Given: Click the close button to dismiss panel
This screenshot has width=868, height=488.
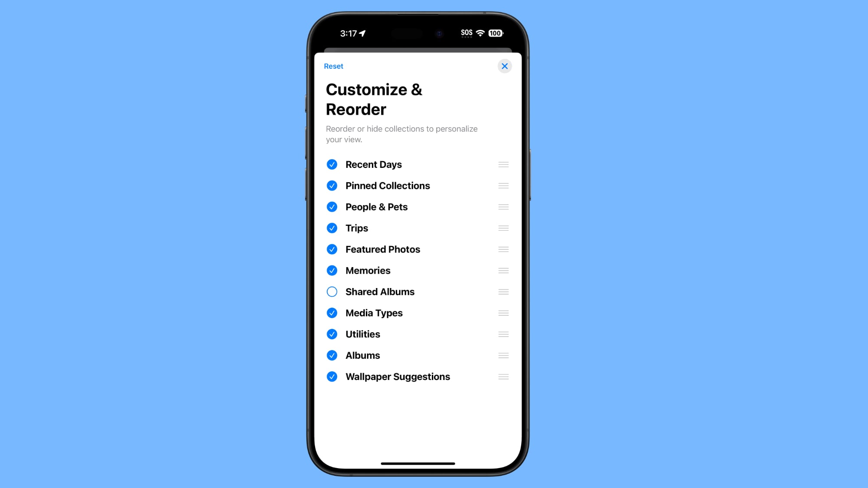Looking at the screenshot, I should pos(504,66).
